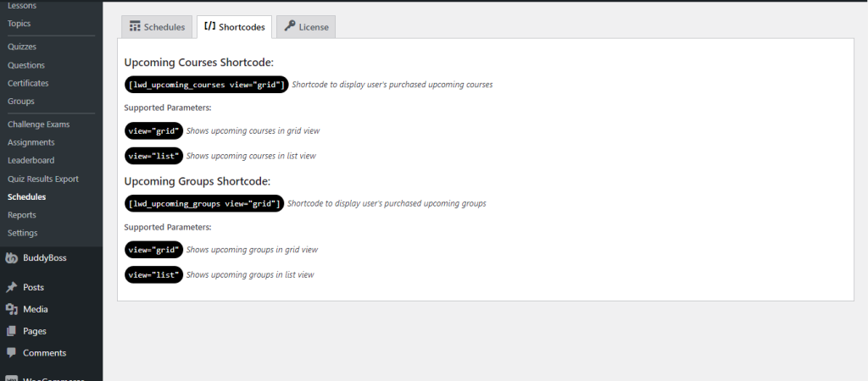Image resolution: width=868 pixels, height=381 pixels.
Task: Go to Groups submenu item
Action: point(21,102)
